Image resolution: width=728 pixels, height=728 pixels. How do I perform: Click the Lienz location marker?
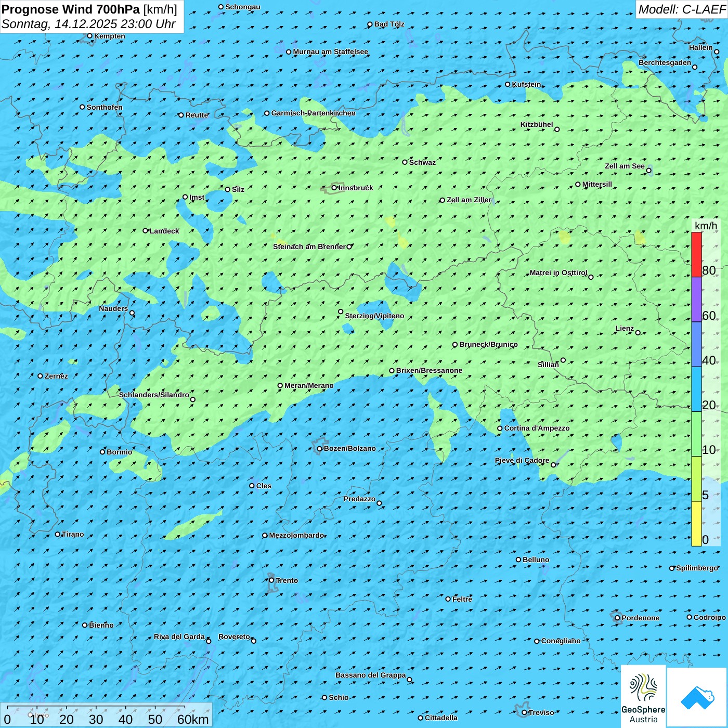638,333
